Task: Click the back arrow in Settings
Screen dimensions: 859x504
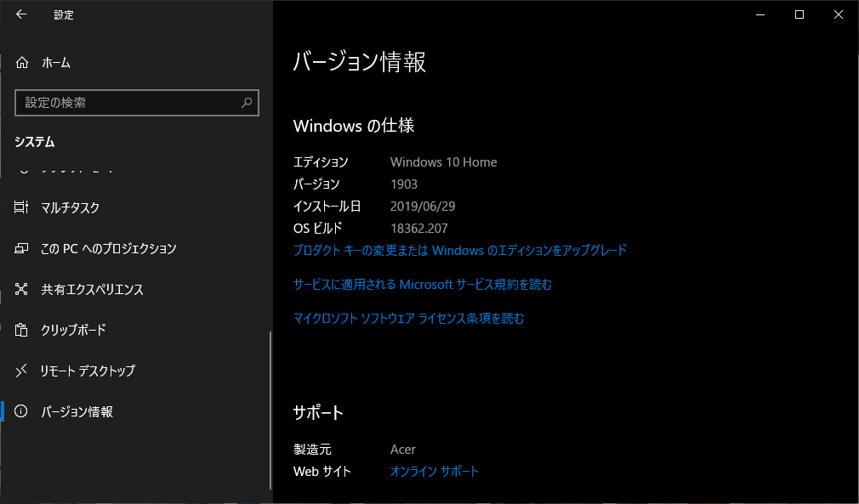Action: (21, 14)
